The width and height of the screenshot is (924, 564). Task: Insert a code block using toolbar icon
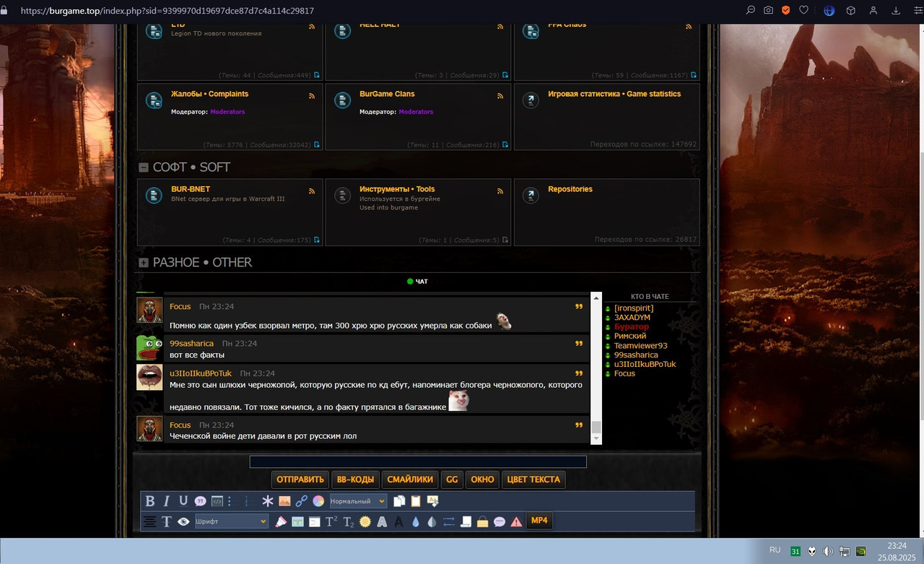pos(217,501)
